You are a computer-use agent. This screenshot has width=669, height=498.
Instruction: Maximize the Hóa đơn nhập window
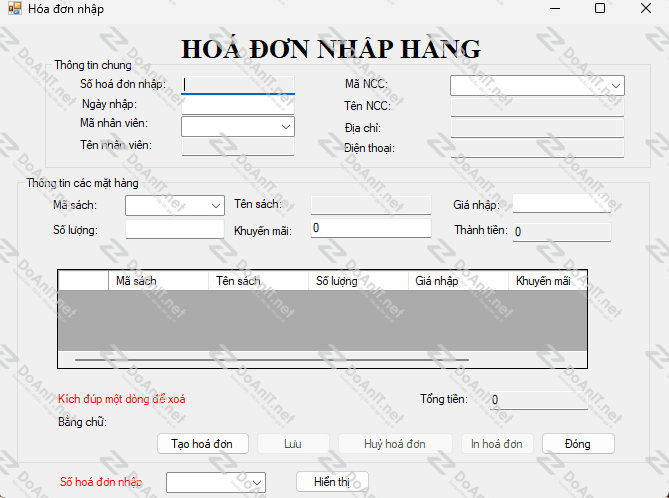[x=599, y=9]
